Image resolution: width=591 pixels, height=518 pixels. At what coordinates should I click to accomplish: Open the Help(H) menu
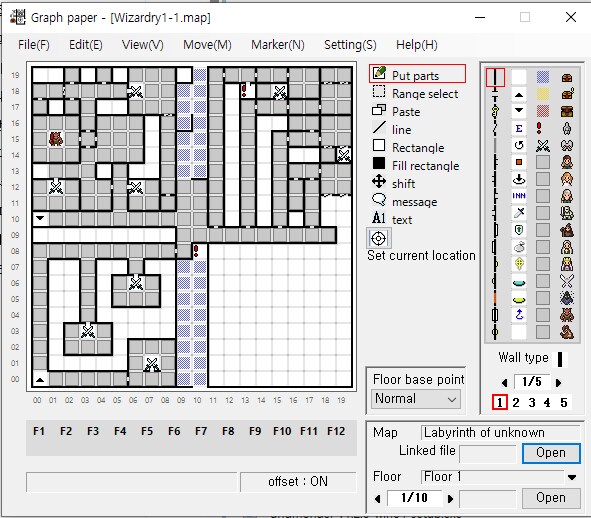[x=417, y=45]
